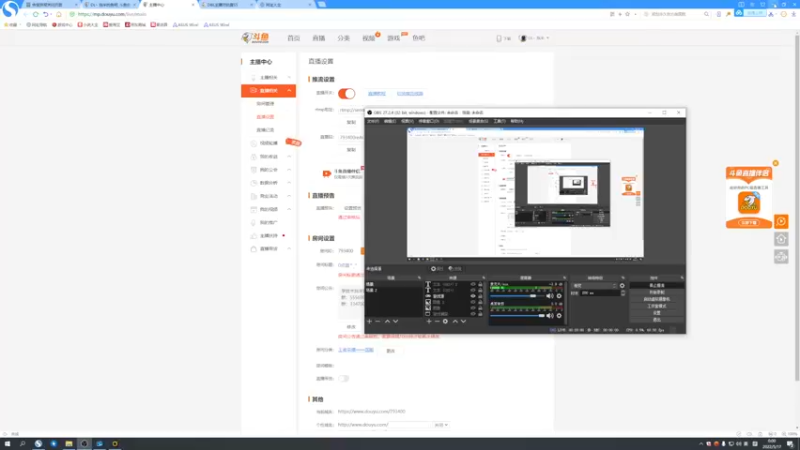800x450 pixels.
Task: Toggle lock of bottom source row in OBS
Action: 480,314
